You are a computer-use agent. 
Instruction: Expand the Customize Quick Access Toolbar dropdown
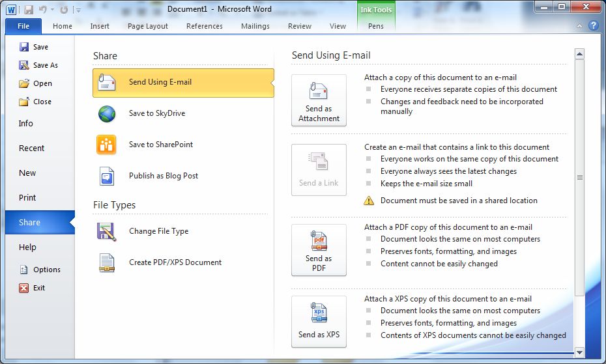pos(79,10)
